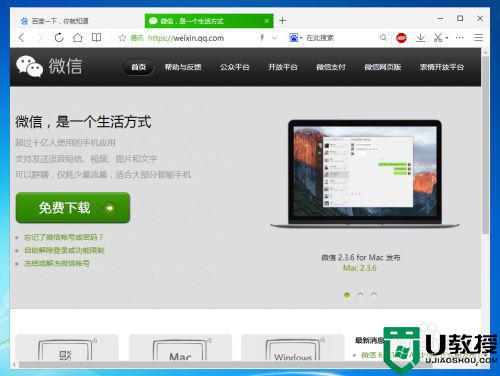Click the scissors screenshot tool

point(438,38)
